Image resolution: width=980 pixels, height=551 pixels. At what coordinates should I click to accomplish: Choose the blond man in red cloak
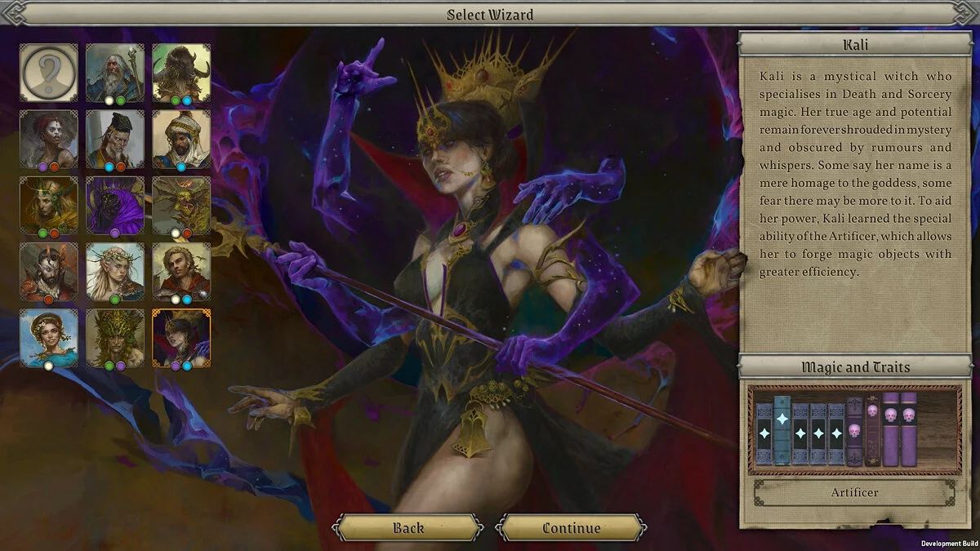[181, 271]
